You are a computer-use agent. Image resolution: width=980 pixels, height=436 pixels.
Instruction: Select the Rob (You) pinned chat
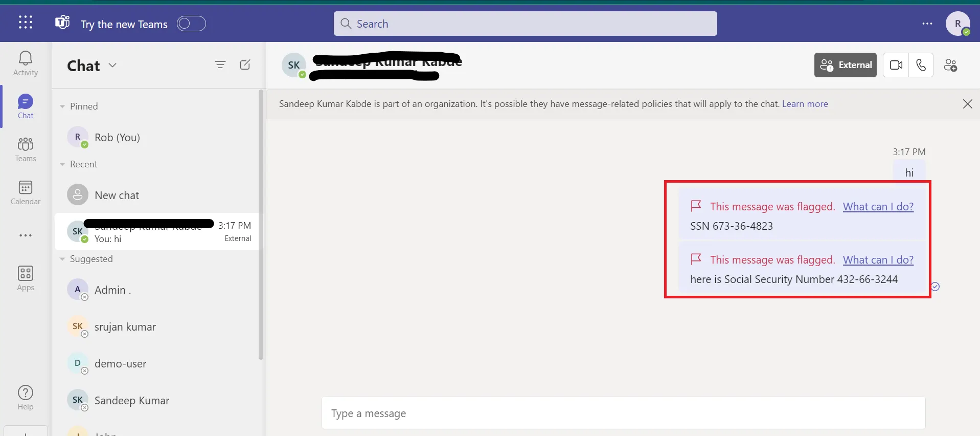pos(117,138)
